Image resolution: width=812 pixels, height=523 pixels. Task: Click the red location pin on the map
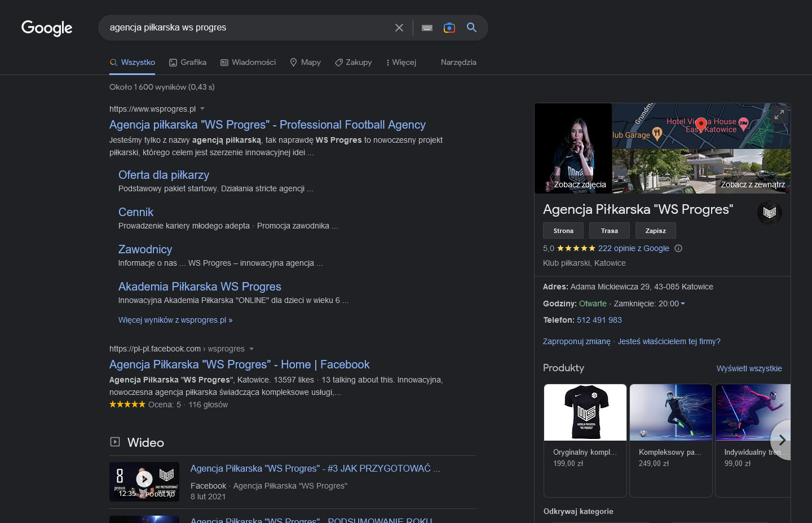coord(701,125)
